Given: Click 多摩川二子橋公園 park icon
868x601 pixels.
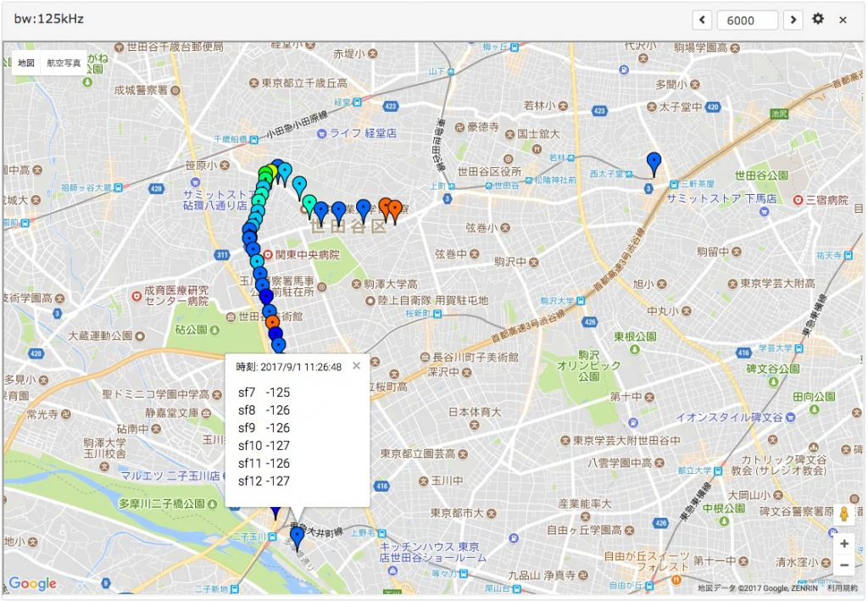Looking at the screenshot, I should pyautogui.click(x=212, y=504).
